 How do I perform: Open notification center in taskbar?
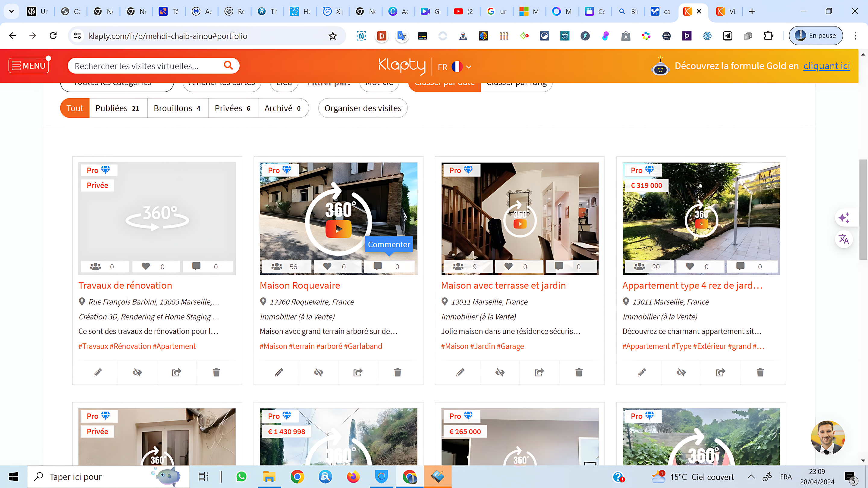(851, 477)
